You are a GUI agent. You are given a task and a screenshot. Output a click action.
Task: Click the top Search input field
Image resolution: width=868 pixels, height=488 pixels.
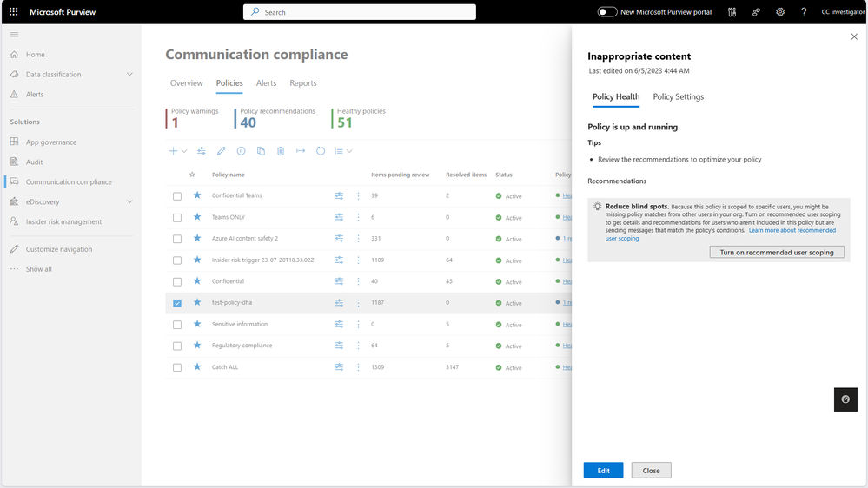(x=360, y=12)
